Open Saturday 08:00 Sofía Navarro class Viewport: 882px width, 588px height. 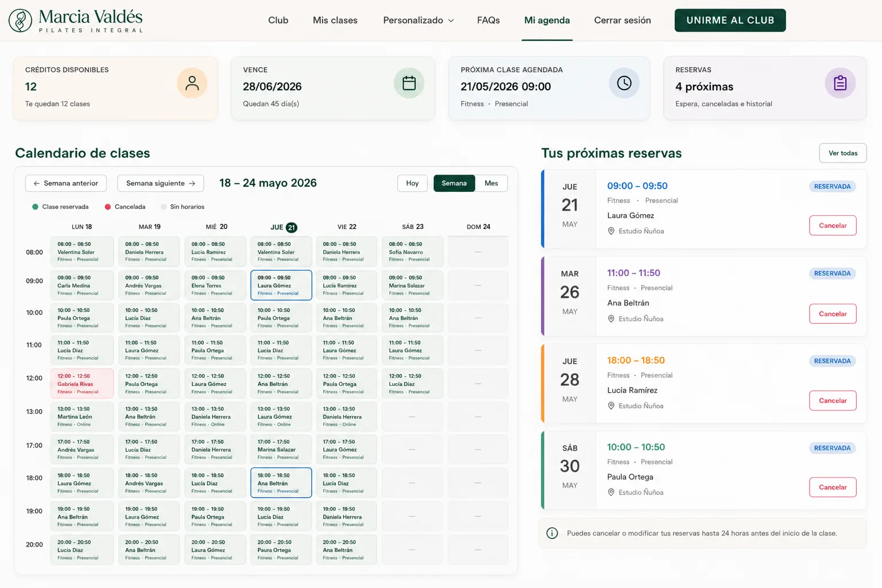[x=413, y=252]
